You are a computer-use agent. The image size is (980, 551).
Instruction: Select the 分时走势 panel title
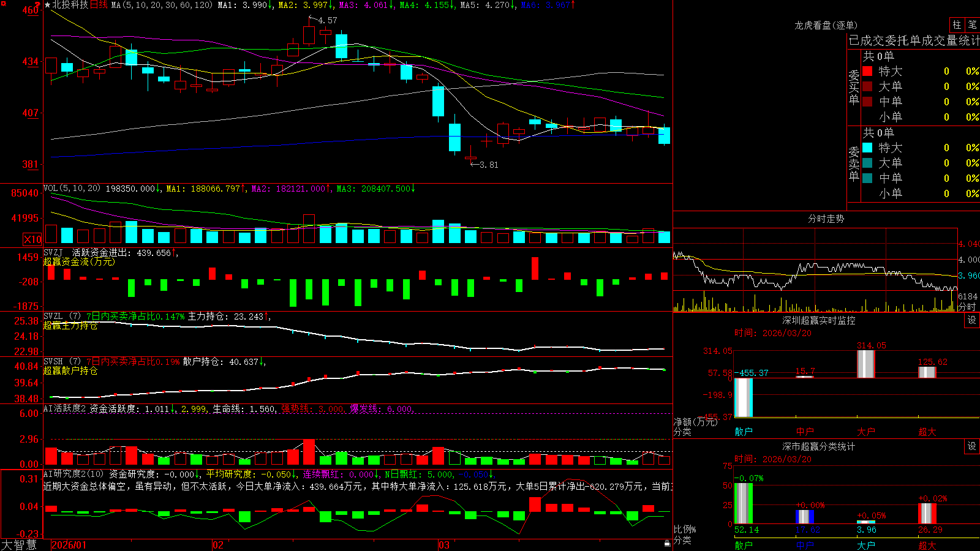click(826, 219)
